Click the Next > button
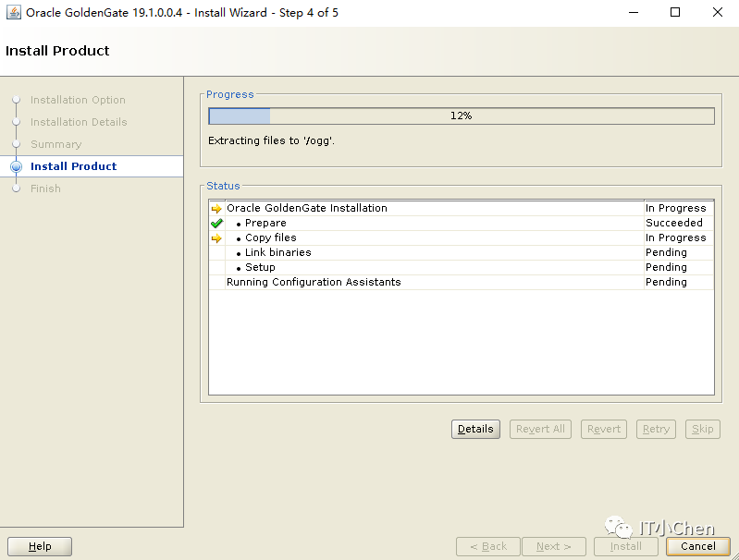The width and height of the screenshot is (739, 560). [554, 546]
